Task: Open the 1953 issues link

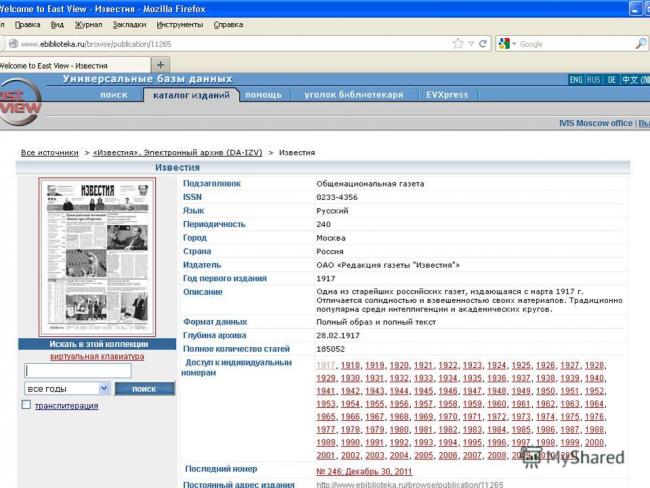Action: point(326,404)
